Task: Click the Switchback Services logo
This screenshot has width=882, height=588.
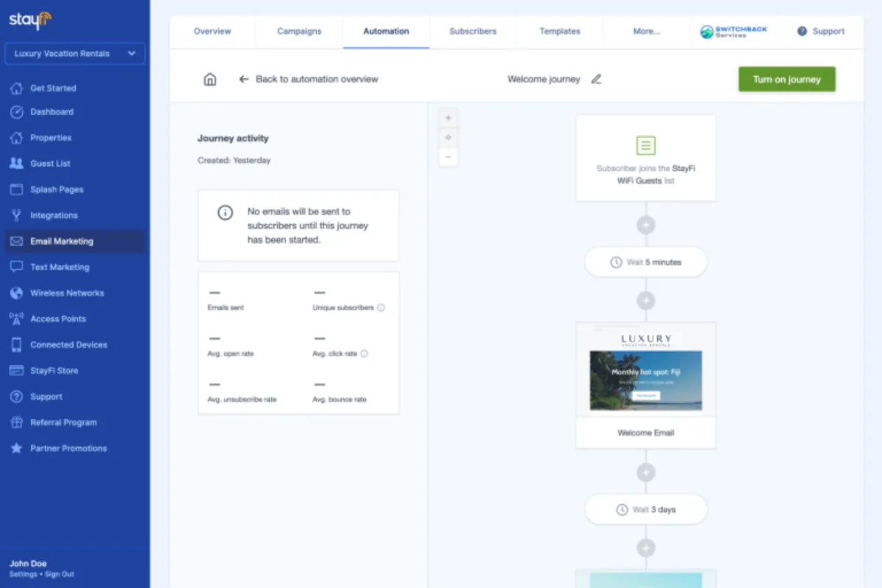Action: coord(733,32)
